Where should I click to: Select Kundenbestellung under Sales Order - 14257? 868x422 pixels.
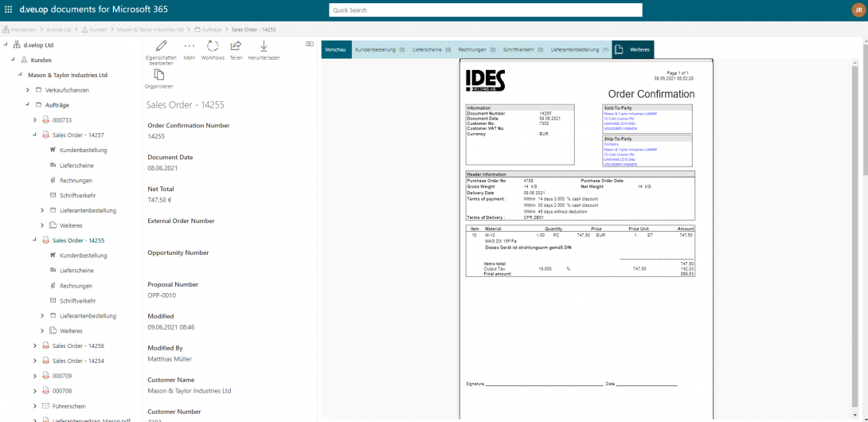(x=83, y=150)
